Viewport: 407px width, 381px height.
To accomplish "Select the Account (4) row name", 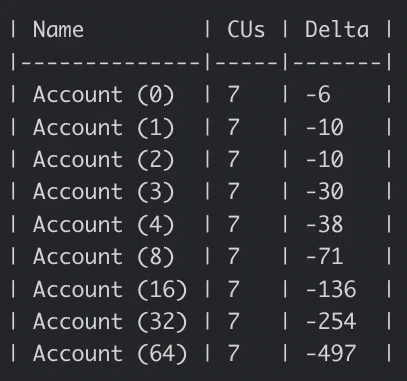I will [104, 224].
